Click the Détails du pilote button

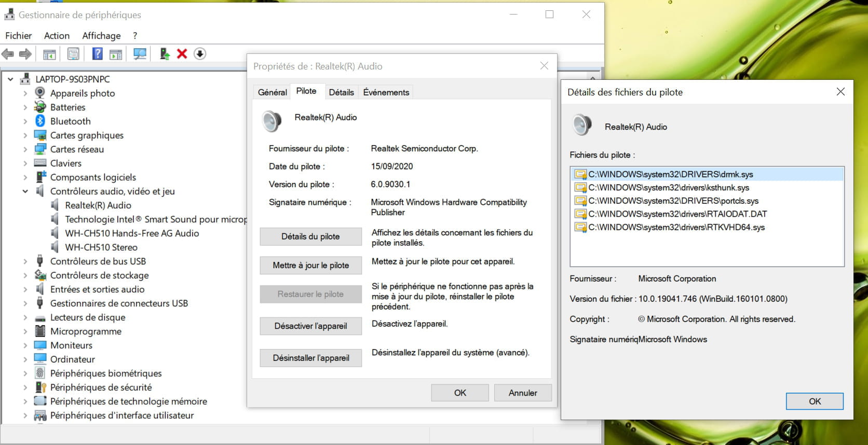click(310, 237)
